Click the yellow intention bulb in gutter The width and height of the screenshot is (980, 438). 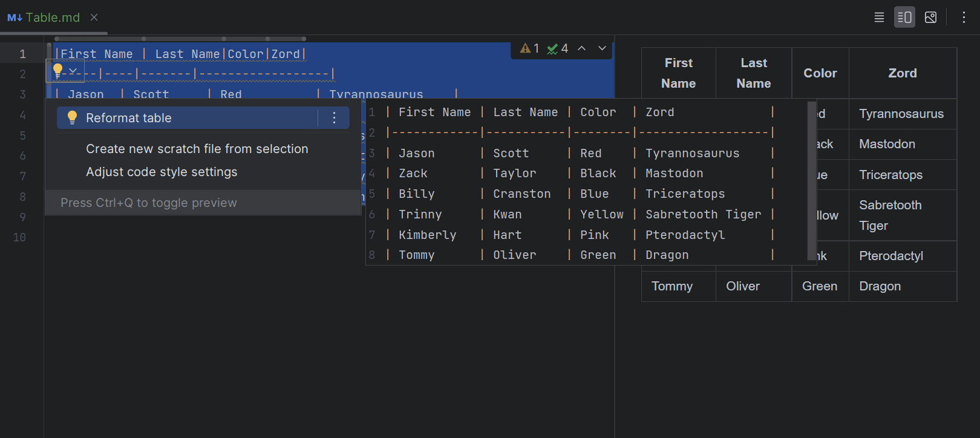58,71
